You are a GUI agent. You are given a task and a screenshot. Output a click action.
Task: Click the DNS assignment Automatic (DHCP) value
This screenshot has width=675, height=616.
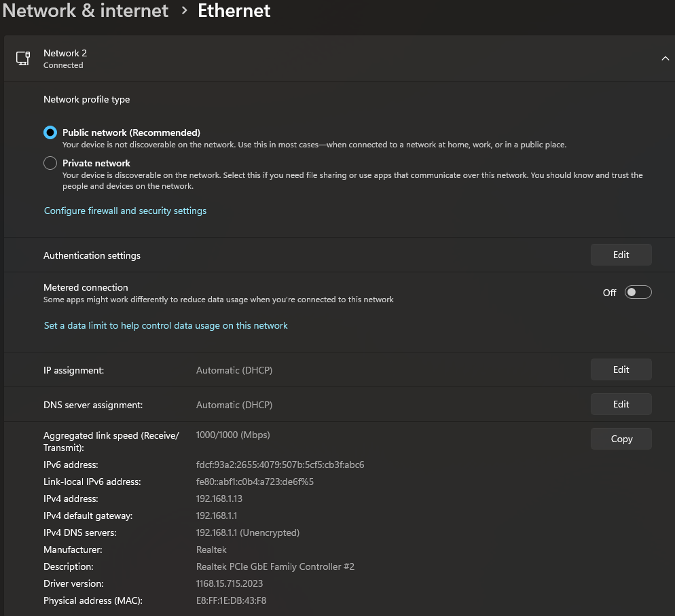pos(234,405)
